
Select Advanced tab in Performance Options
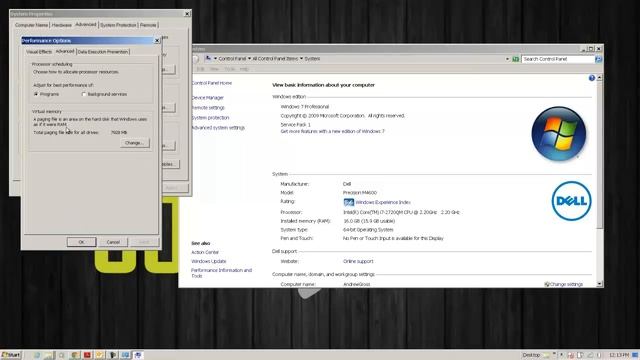tap(65, 51)
